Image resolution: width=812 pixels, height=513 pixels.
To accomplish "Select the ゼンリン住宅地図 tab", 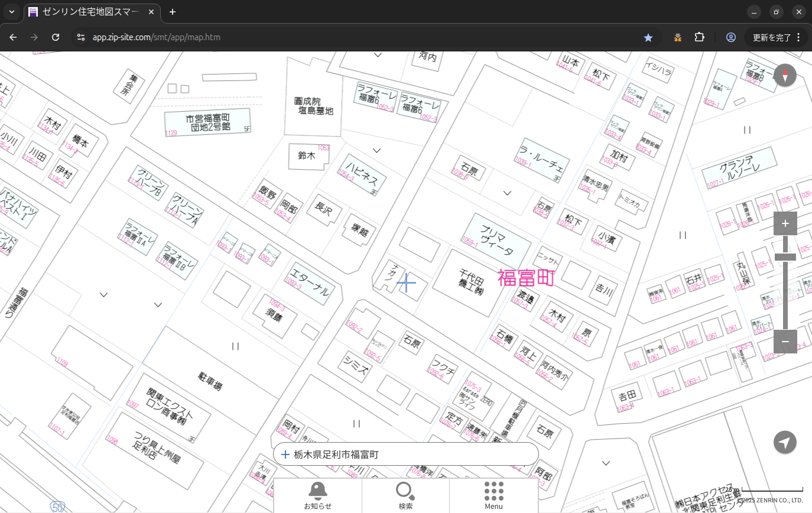I will [x=91, y=12].
